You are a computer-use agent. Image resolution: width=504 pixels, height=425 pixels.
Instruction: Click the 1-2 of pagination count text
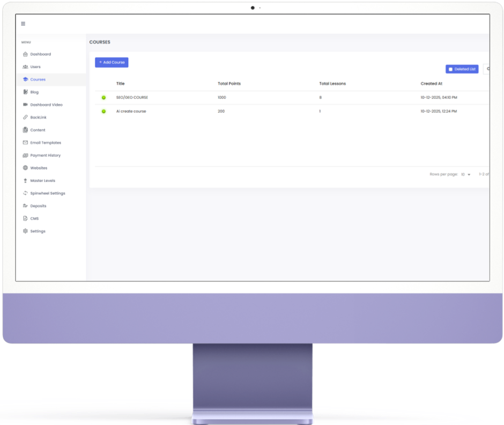click(484, 174)
